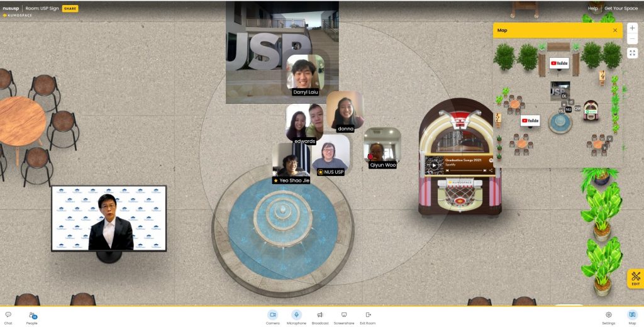Image resolution: width=644 pixels, height=327 pixels.
Task: Click Darryl Laiu's video thumbnail
Action: click(x=306, y=72)
